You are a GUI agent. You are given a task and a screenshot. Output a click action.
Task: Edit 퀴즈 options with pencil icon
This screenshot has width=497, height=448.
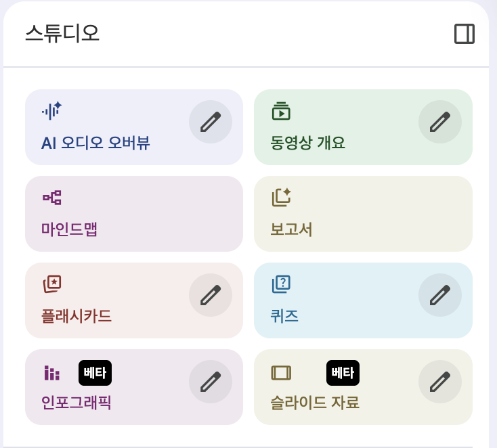[x=440, y=295]
